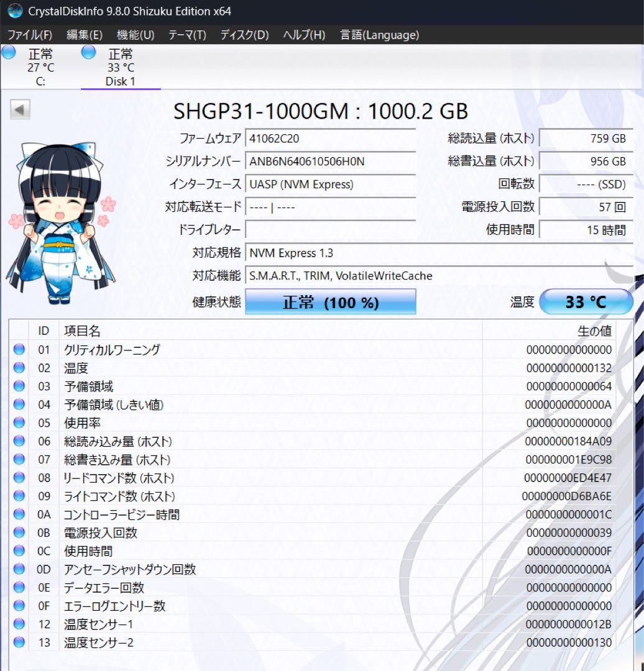Click total host writes value 956 GB
644x671 pixels.
pos(586,162)
